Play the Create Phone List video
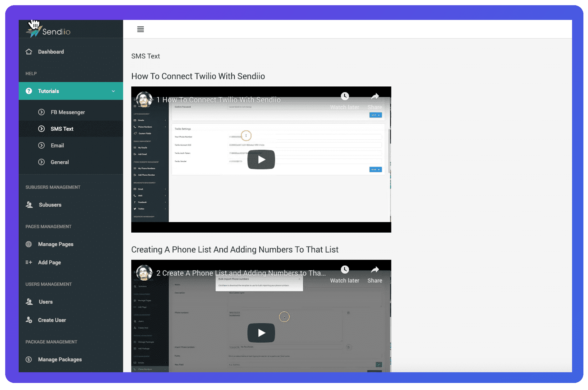 [x=261, y=333]
